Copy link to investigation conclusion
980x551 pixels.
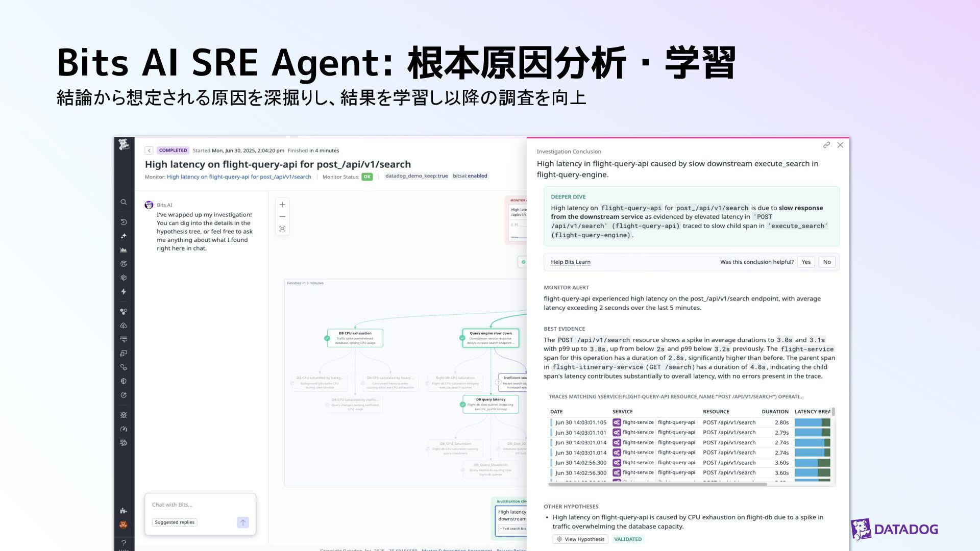click(x=826, y=145)
